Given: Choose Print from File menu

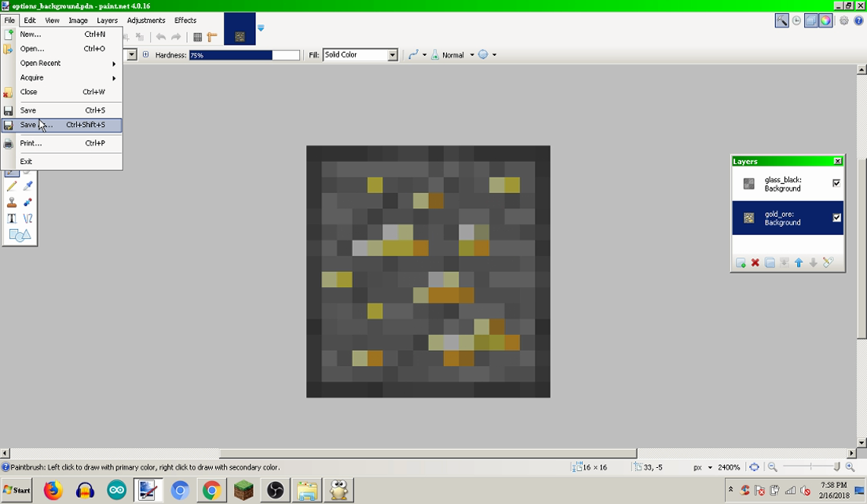Looking at the screenshot, I should [61, 143].
